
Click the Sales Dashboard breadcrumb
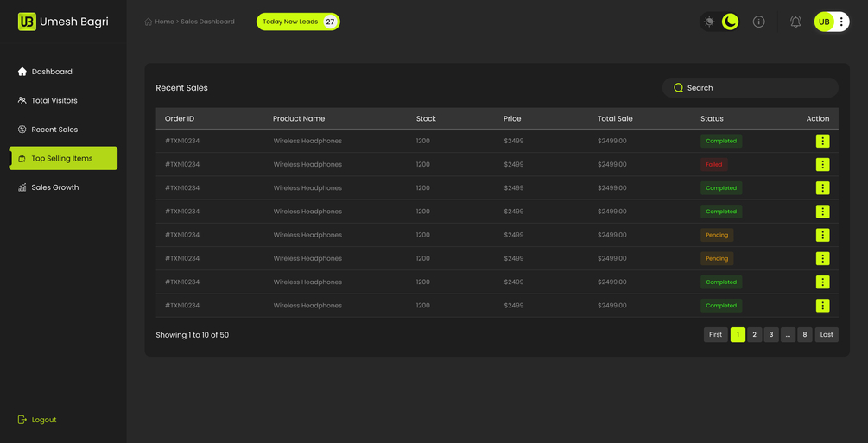[207, 22]
